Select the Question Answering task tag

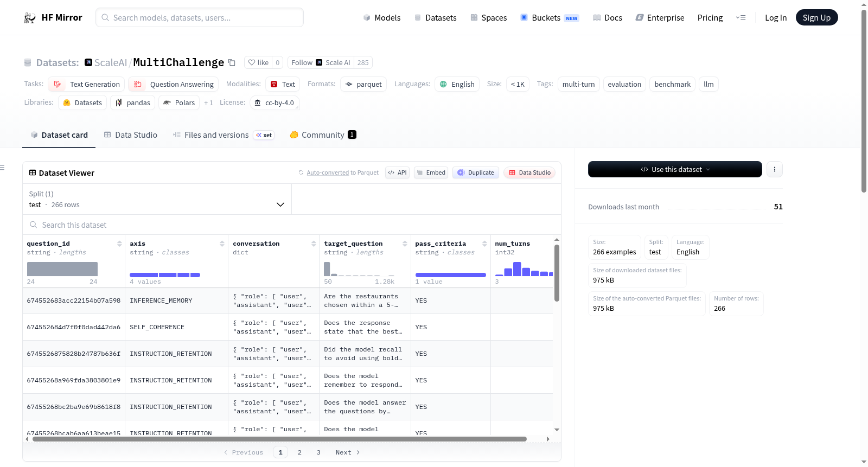(174, 85)
